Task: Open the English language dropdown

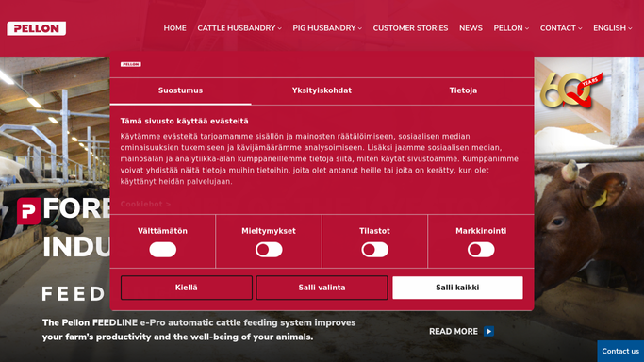Action: tap(612, 28)
